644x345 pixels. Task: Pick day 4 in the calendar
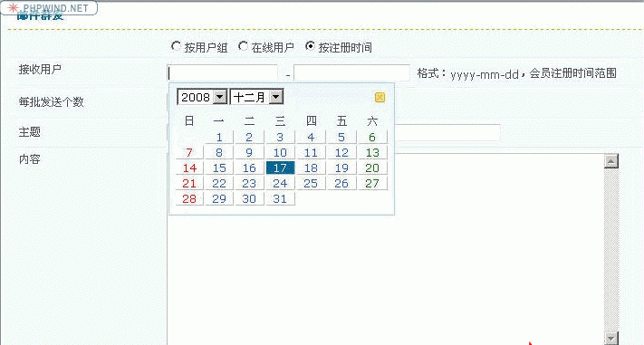311,137
